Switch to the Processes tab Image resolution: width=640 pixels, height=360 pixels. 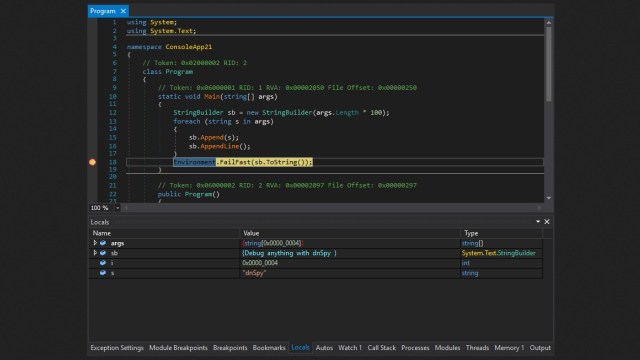(x=415, y=348)
